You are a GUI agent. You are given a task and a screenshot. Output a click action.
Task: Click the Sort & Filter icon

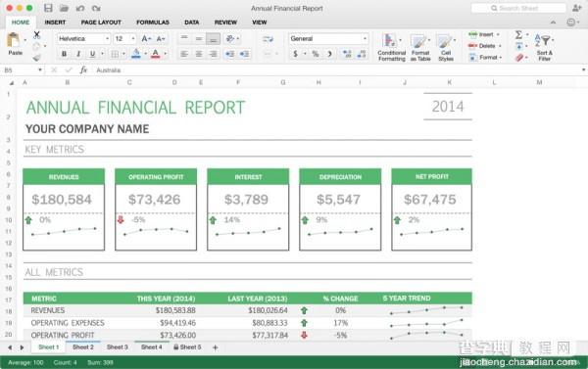point(543,40)
